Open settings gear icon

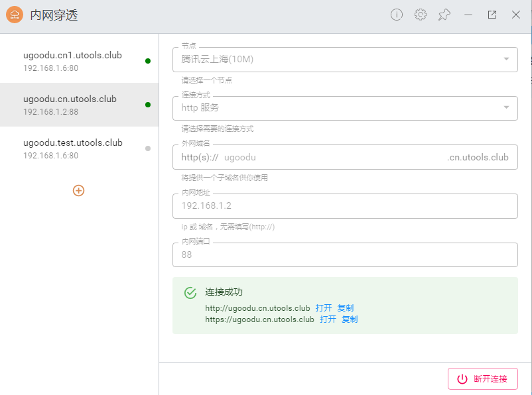coord(421,15)
